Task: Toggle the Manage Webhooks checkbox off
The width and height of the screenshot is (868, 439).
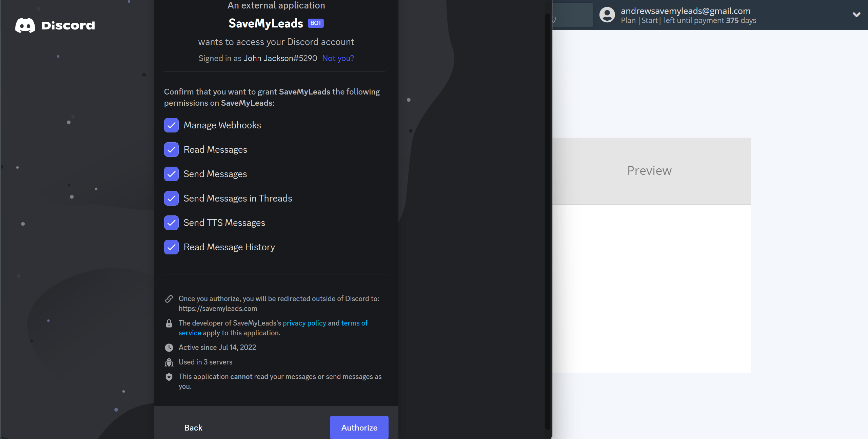Action: (x=172, y=125)
